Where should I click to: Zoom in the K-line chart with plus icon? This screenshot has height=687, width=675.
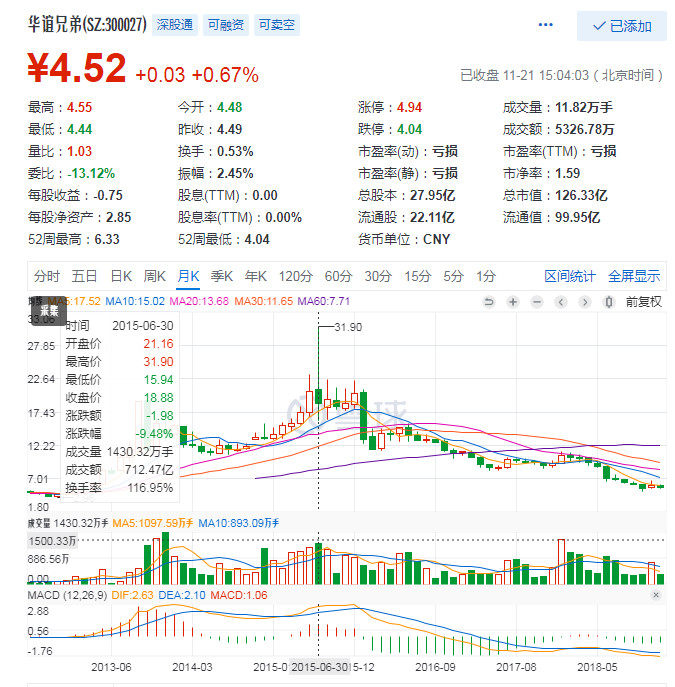point(512,301)
